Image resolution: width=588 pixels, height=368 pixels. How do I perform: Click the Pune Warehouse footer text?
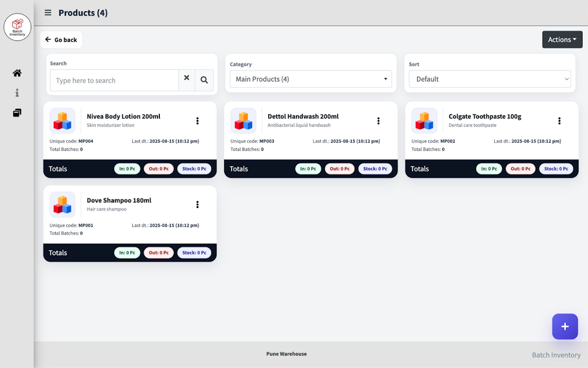(x=287, y=354)
